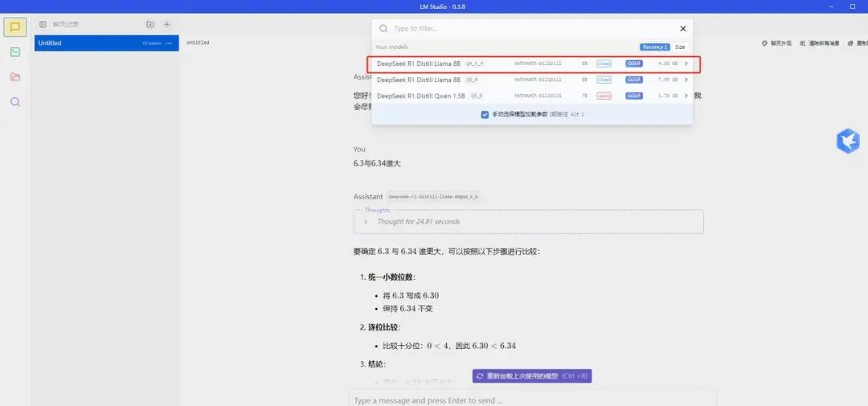
Task: Click qwen2 architecture tag
Action: tap(604, 96)
